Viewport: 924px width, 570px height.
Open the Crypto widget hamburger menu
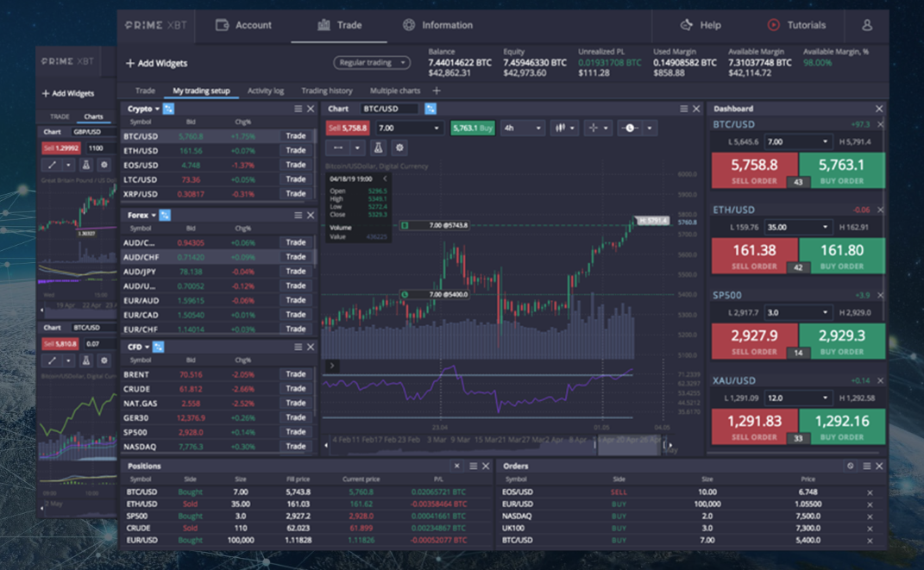coord(299,109)
